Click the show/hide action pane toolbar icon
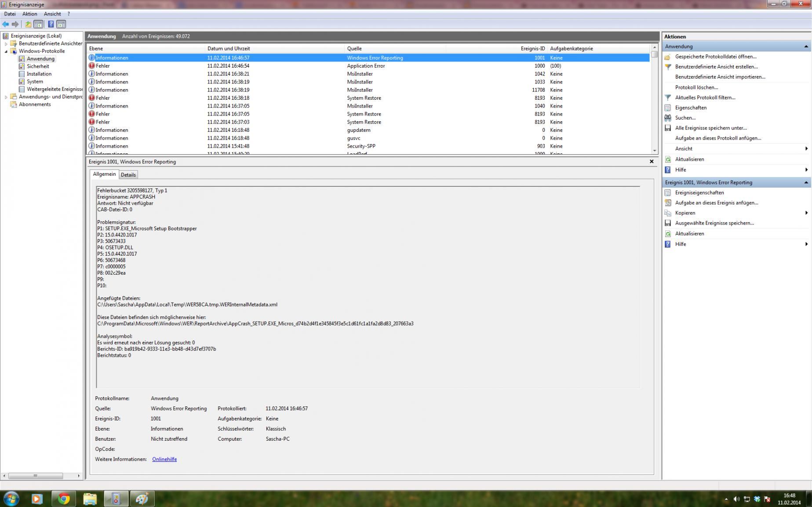 tap(61, 24)
